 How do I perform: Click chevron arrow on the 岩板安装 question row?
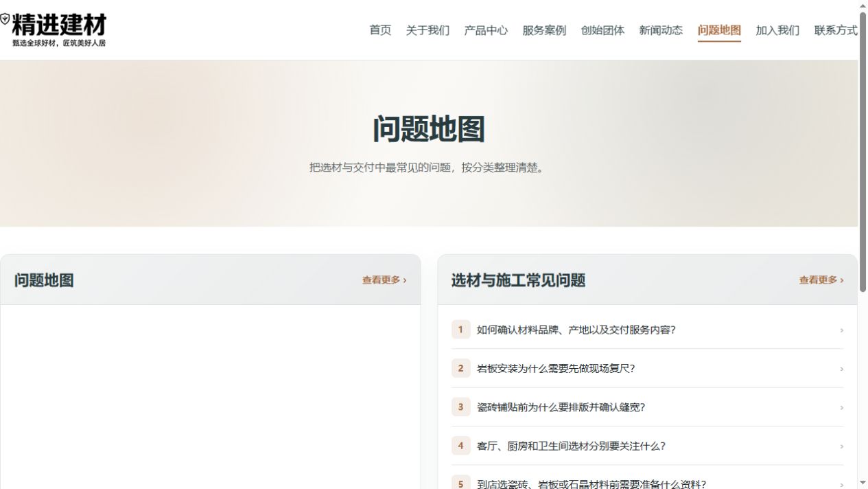pos(841,369)
